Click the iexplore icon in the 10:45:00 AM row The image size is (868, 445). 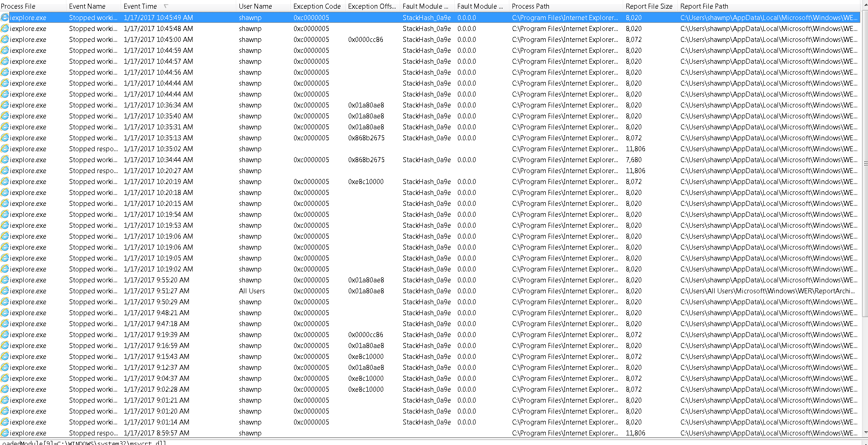pyautogui.click(x=5, y=40)
